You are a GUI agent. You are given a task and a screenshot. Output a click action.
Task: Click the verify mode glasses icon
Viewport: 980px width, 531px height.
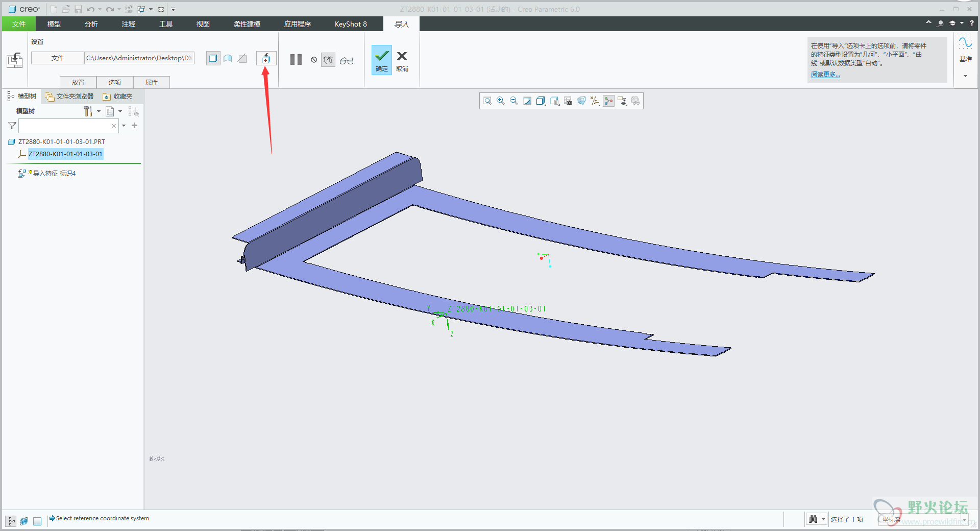coord(347,61)
